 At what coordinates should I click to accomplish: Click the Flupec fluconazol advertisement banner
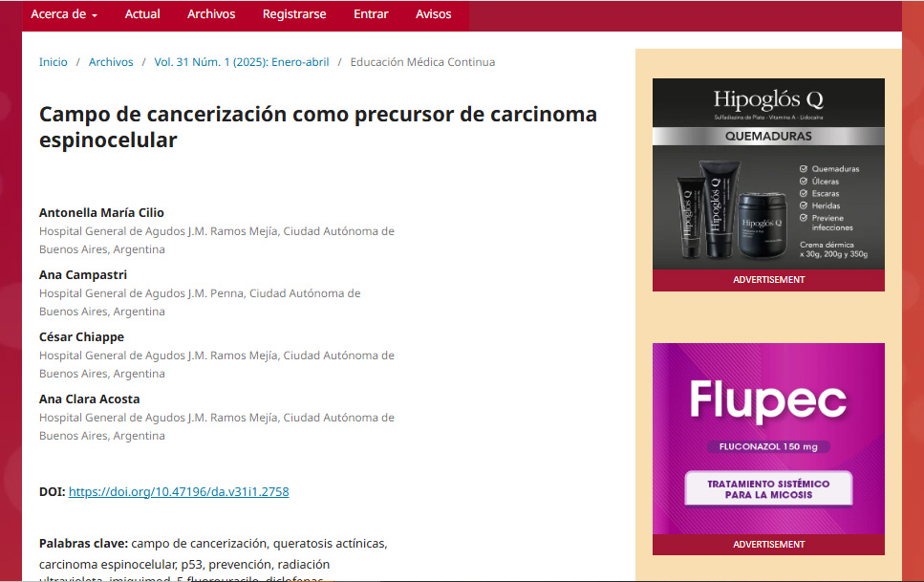click(768, 440)
